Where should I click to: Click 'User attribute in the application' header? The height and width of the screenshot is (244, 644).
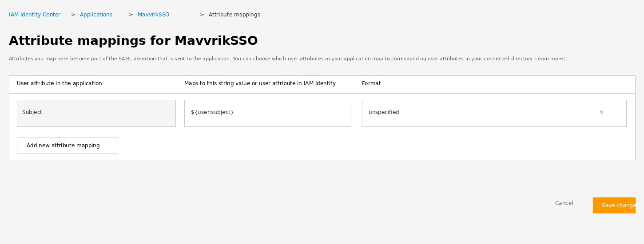(x=60, y=83)
